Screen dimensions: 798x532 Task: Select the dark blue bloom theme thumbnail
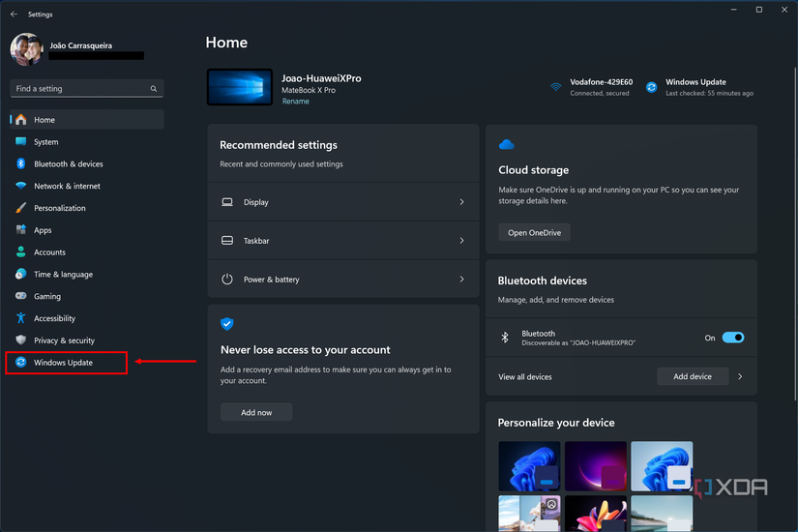529,466
